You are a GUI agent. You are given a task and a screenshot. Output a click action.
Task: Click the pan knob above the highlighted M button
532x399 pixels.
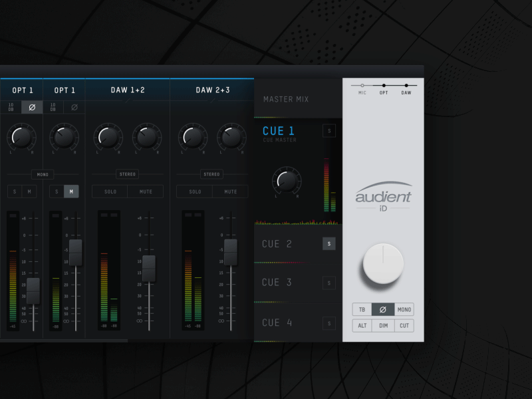point(64,138)
